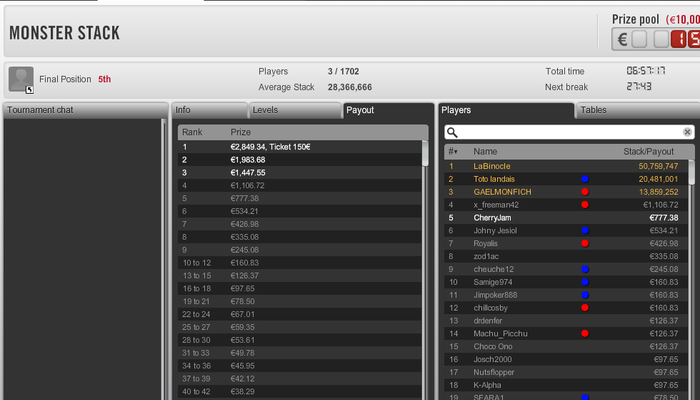Click the payout row for rank 22 to 24

click(x=300, y=314)
